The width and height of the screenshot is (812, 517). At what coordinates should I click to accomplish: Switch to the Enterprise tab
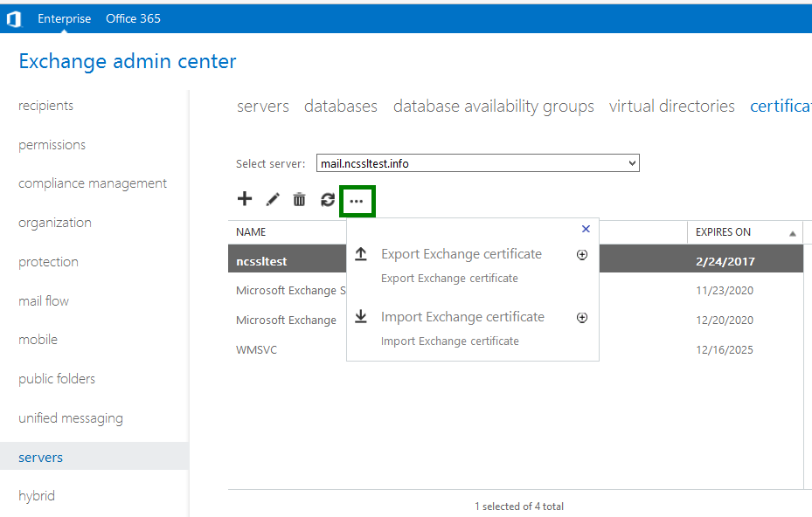[x=64, y=18]
